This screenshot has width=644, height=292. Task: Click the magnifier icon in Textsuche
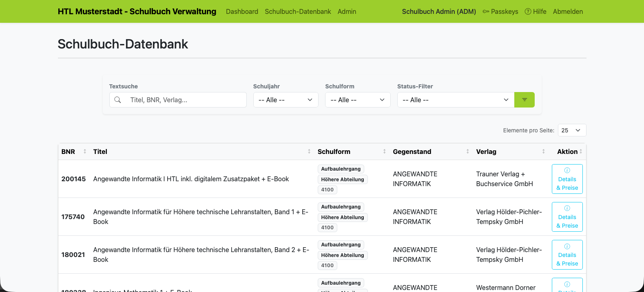[117, 100]
